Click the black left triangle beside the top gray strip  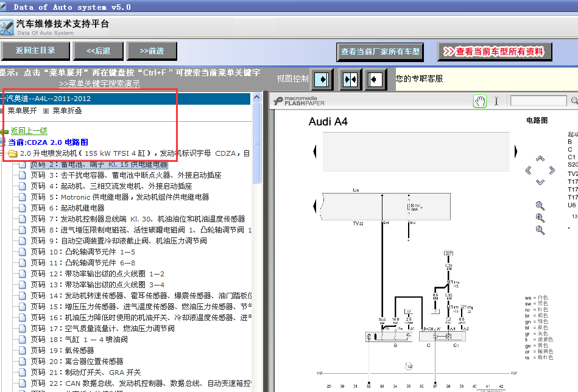(314, 151)
